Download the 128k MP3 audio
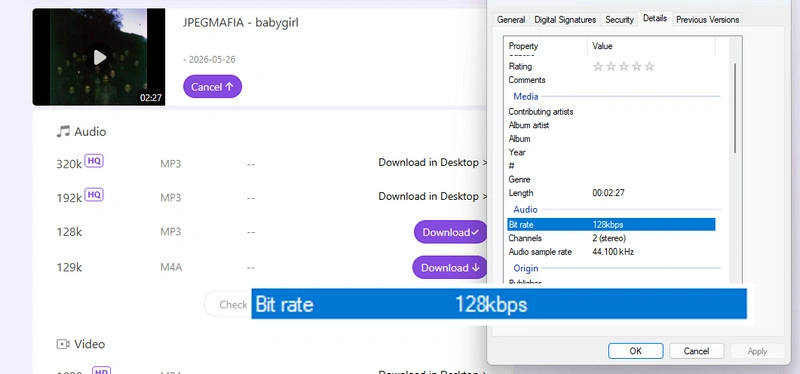800x374 pixels. pos(451,232)
